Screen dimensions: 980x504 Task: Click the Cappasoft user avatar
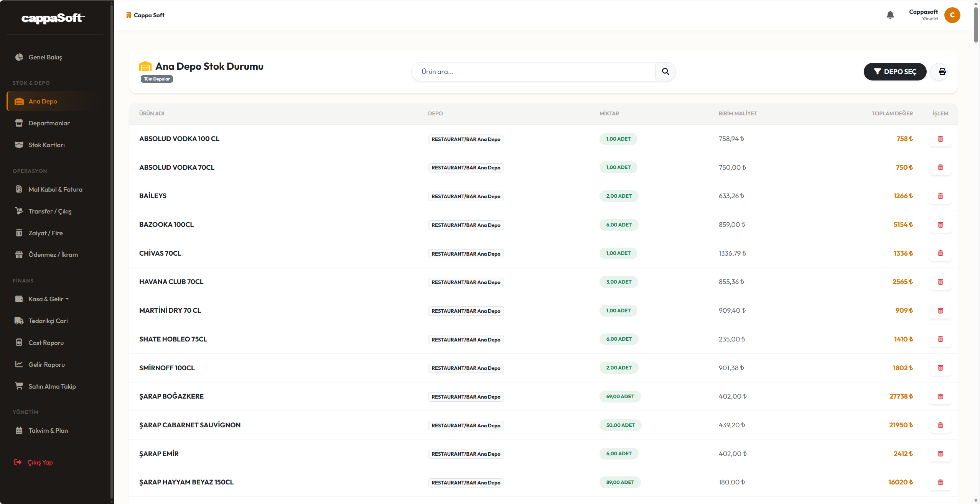[x=952, y=15]
